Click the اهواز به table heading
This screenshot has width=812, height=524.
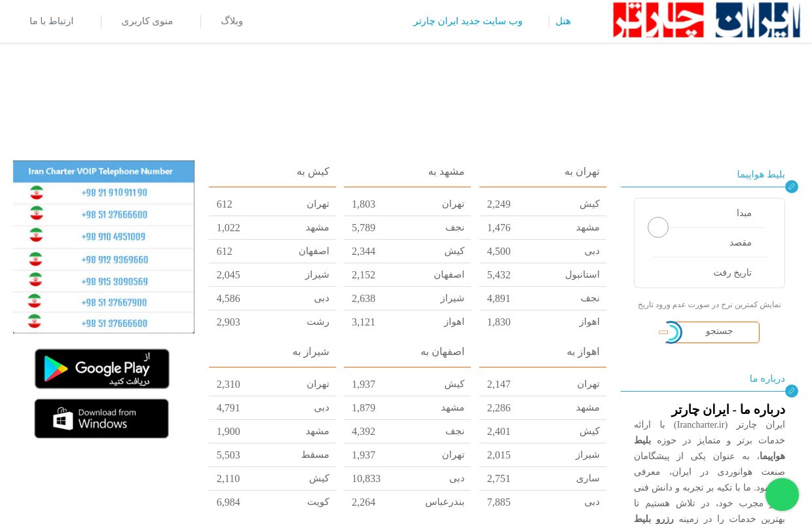[583, 352]
